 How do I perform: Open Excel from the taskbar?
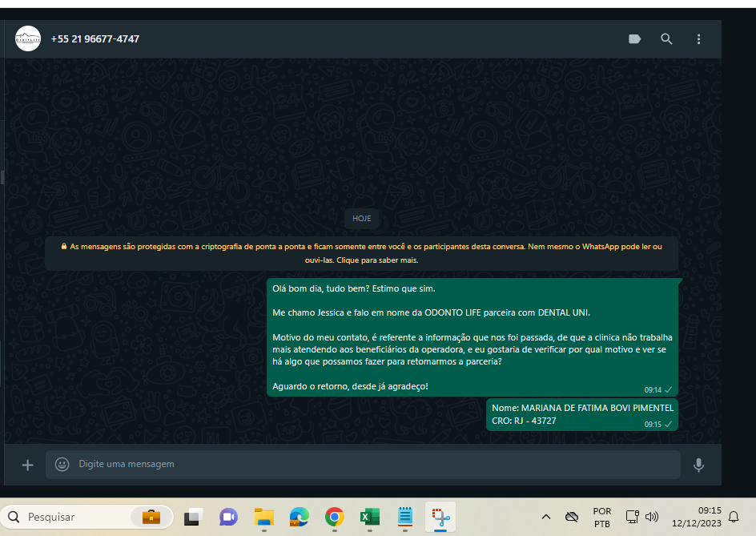coord(370,517)
